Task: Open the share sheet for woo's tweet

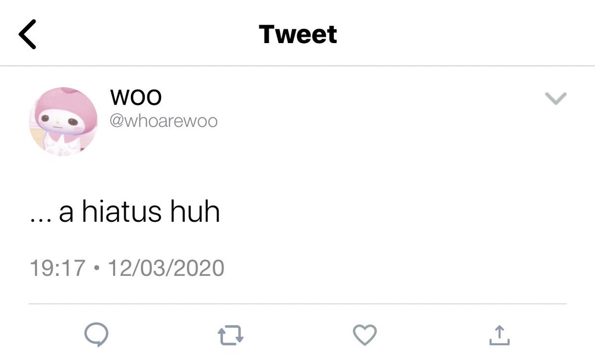Action: pos(499,335)
